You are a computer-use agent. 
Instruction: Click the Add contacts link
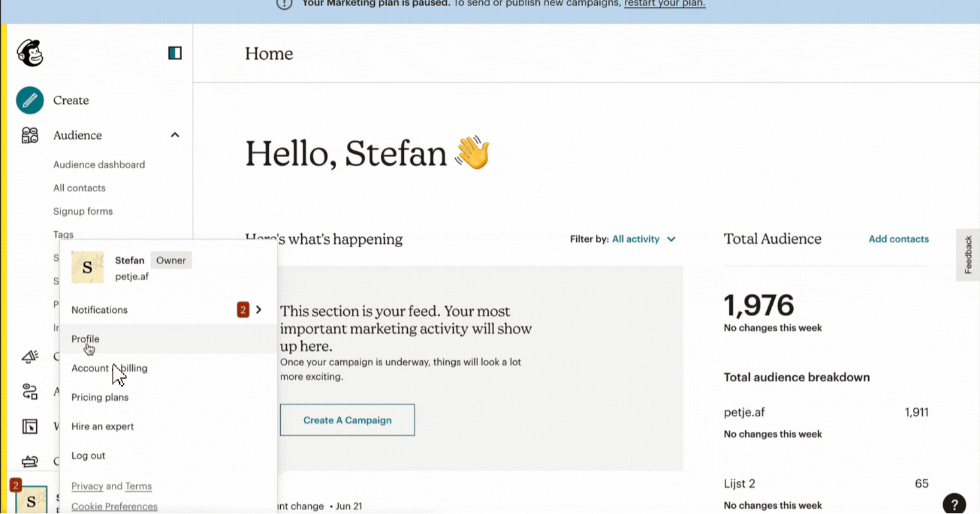pos(898,239)
